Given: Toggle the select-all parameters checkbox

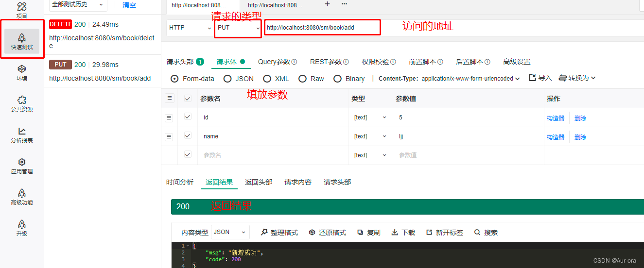Looking at the screenshot, I should click(188, 98).
